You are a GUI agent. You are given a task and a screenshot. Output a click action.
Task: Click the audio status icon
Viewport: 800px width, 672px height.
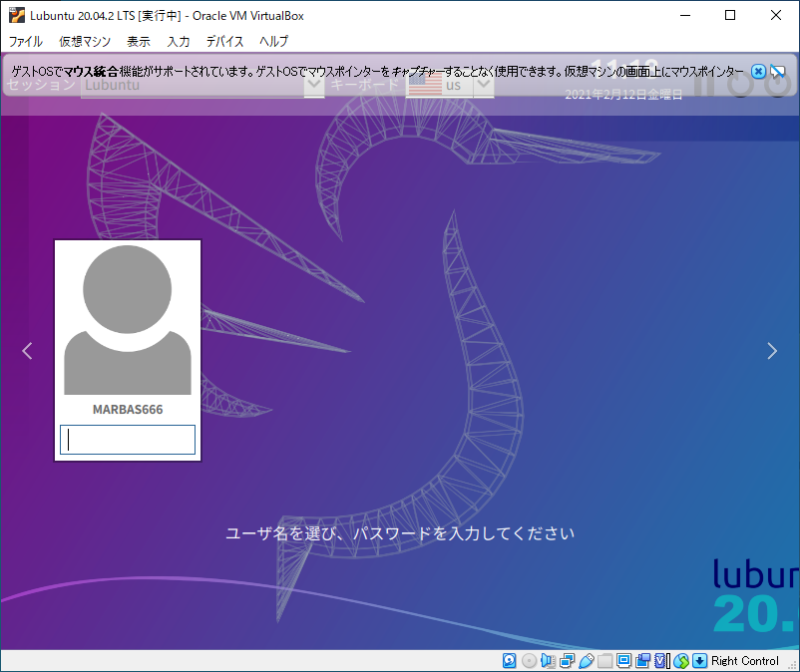click(x=548, y=661)
